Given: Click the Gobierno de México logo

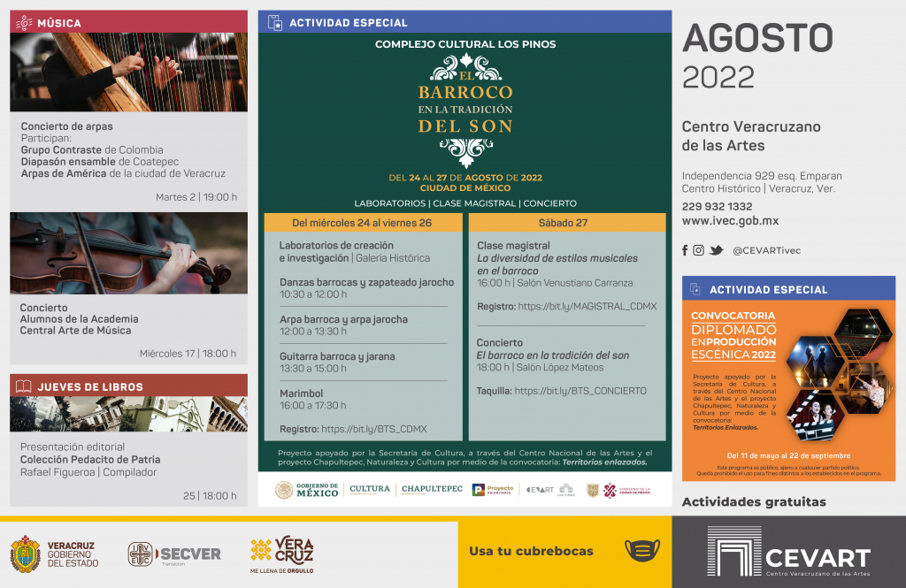Looking at the screenshot, I should pos(306,490).
